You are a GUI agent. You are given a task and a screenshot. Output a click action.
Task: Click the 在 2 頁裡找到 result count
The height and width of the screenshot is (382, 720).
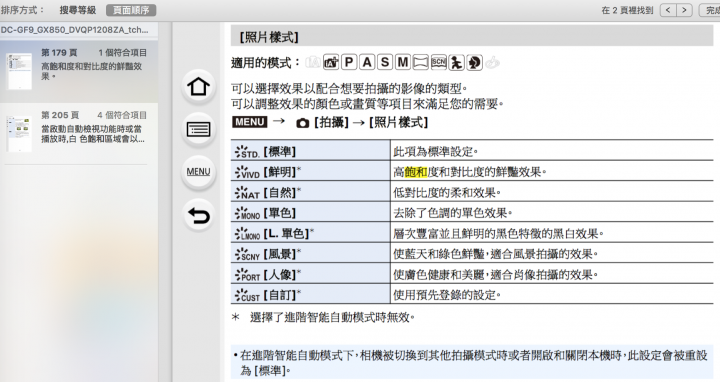[627, 10]
